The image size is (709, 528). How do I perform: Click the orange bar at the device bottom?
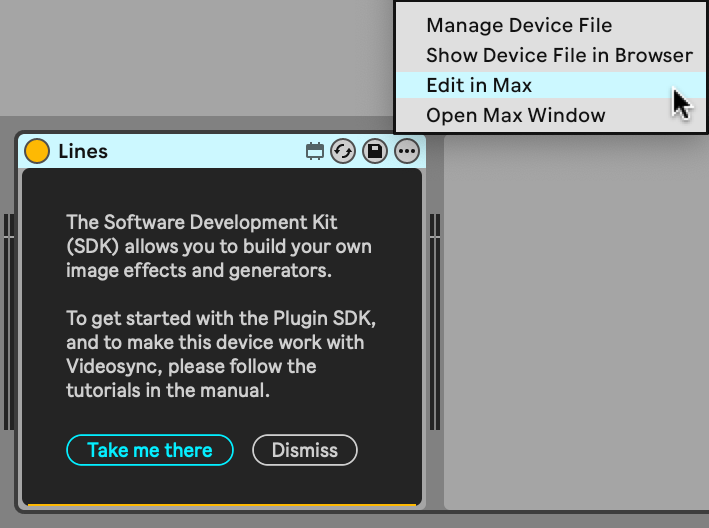[x=220, y=505]
